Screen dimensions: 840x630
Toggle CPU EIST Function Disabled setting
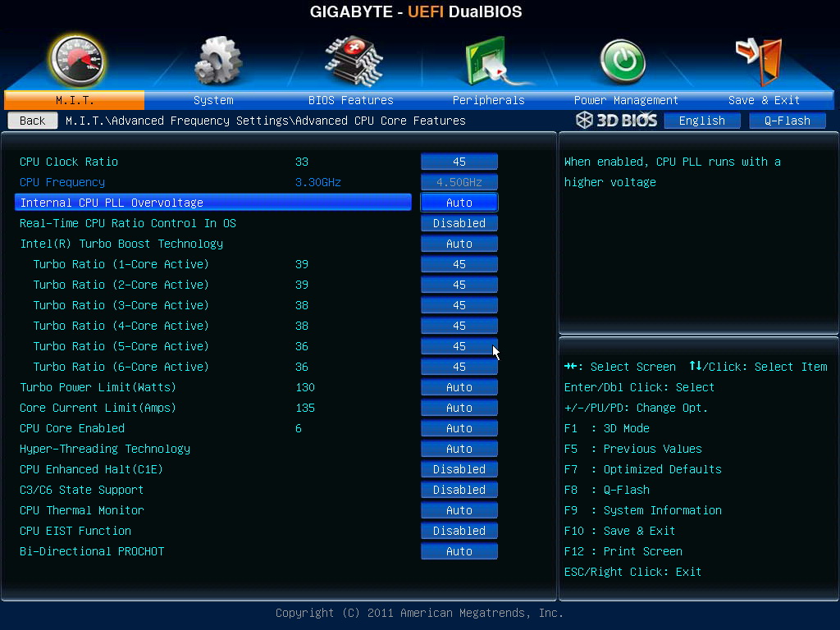point(459,531)
